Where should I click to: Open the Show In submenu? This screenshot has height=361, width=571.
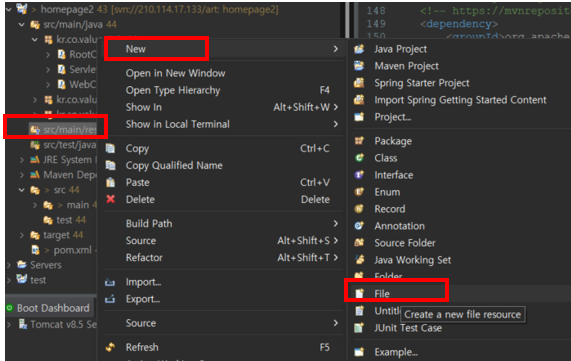(x=224, y=107)
